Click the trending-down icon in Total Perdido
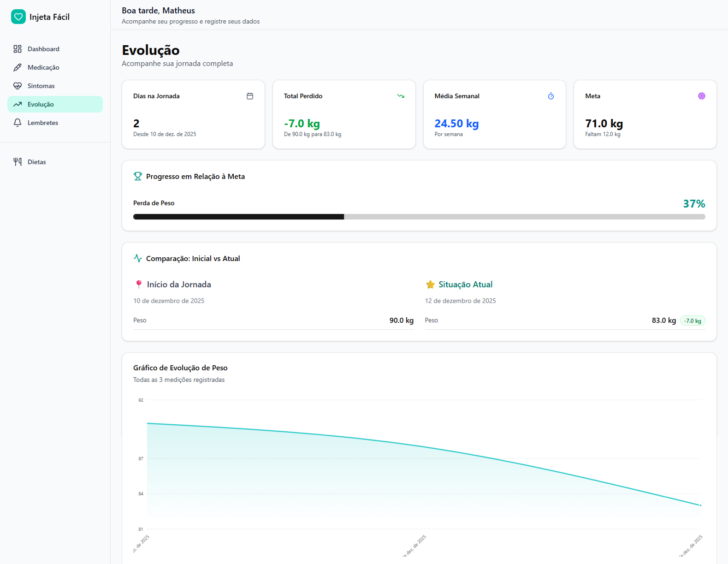 (x=401, y=96)
